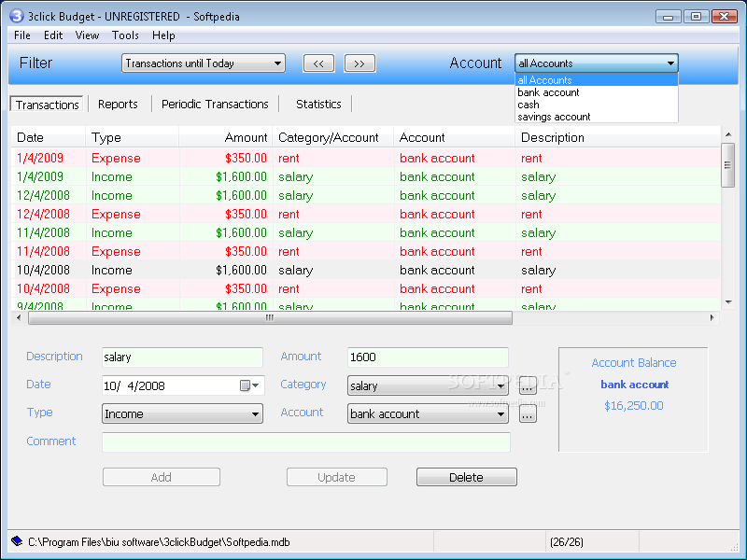Select the 11/4/2008 Expense rent row
This screenshot has height=560, width=747.
pyautogui.click(x=365, y=251)
